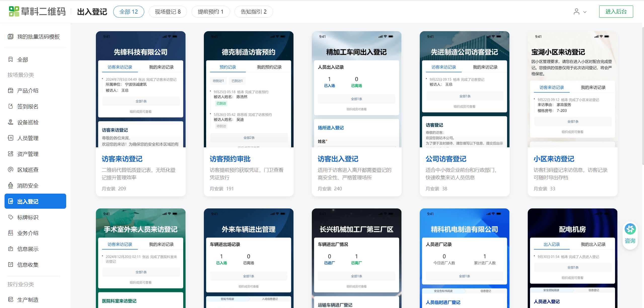The width and height of the screenshot is (644, 308).
Task: Open the 咨询 floating chat icon
Action: (x=630, y=229)
